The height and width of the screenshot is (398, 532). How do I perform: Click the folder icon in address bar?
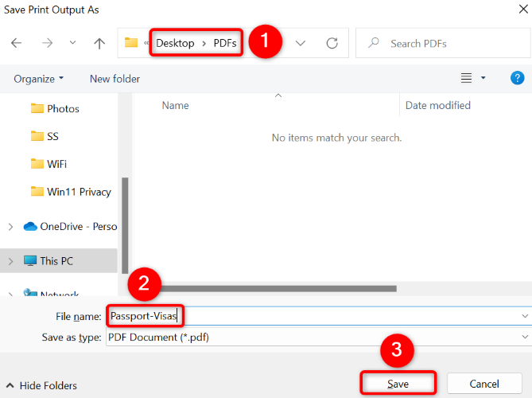[131, 43]
